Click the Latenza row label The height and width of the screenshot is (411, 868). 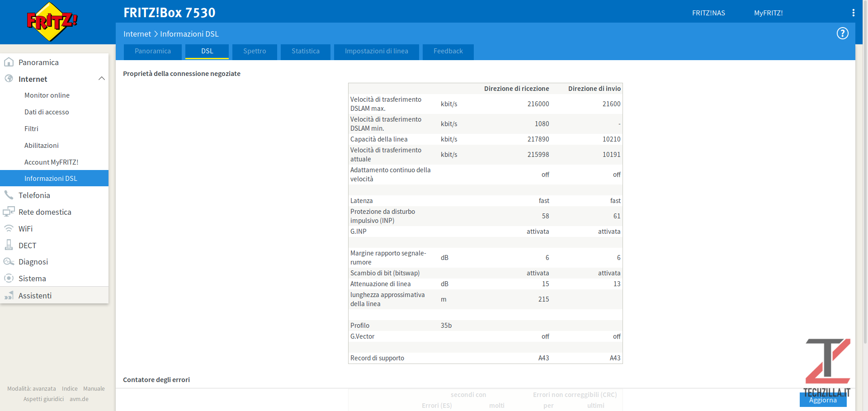pyautogui.click(x=362, y=201)
